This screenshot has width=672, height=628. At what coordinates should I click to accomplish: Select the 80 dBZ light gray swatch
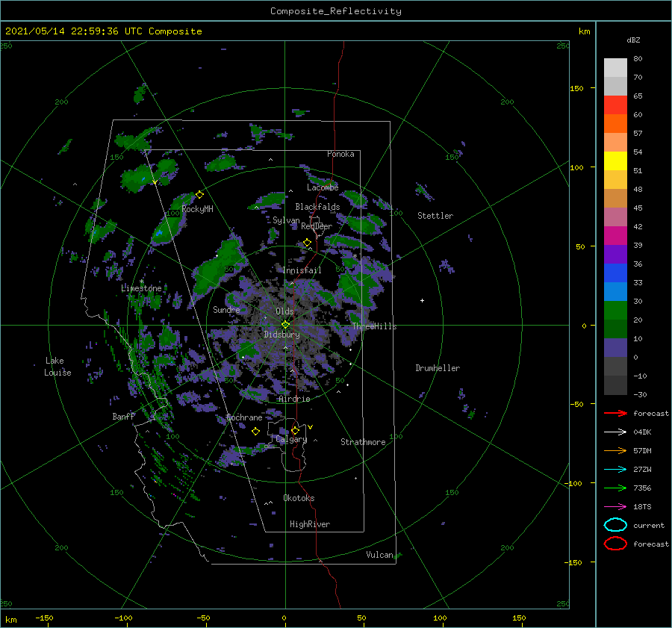pos(615,67)
